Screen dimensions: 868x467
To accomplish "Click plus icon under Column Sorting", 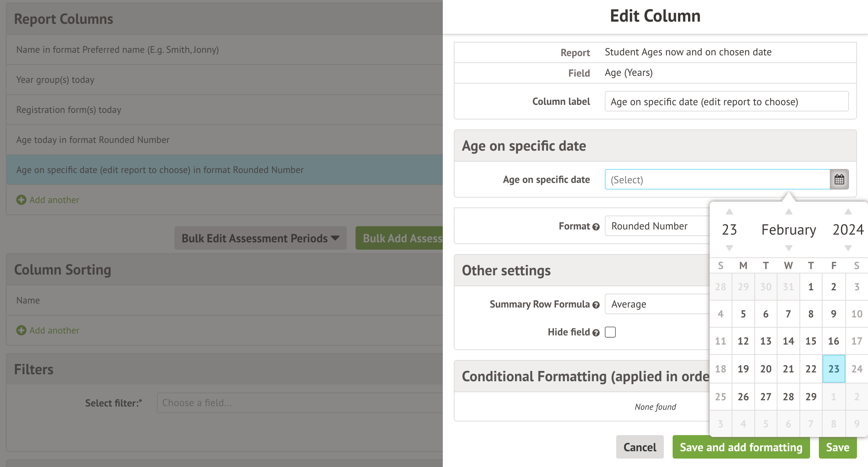I will pos(21,330).
